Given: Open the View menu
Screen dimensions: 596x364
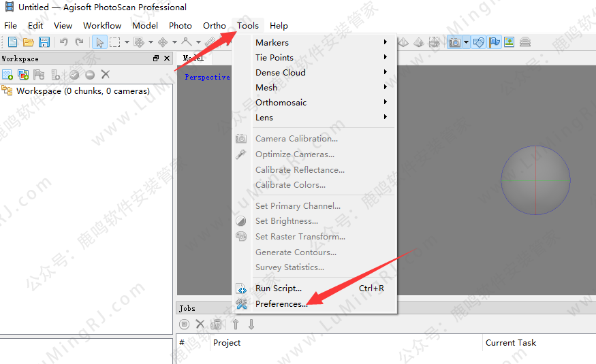Looking at the screenshot, I should tap(63, 25).
